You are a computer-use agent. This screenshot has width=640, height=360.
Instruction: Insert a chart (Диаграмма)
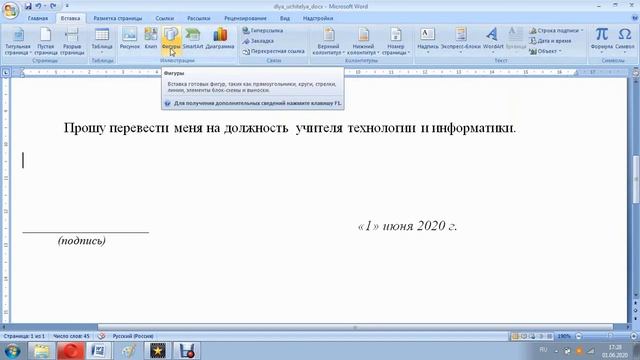pos(220,39)
